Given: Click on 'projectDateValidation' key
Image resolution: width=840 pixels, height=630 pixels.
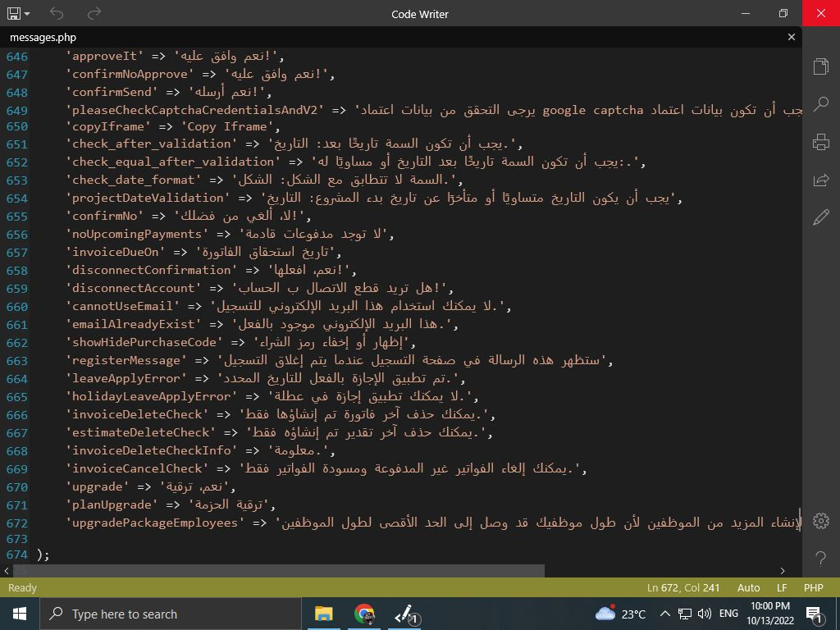Looking at the screenshot, I should pyautogui.click(x=148, y=198).
